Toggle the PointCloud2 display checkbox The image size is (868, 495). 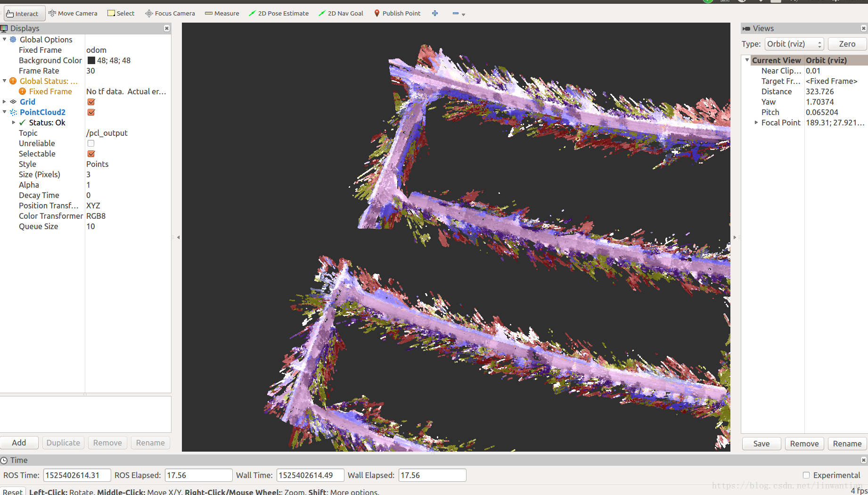pyautogui.click(x=91, y=112)
